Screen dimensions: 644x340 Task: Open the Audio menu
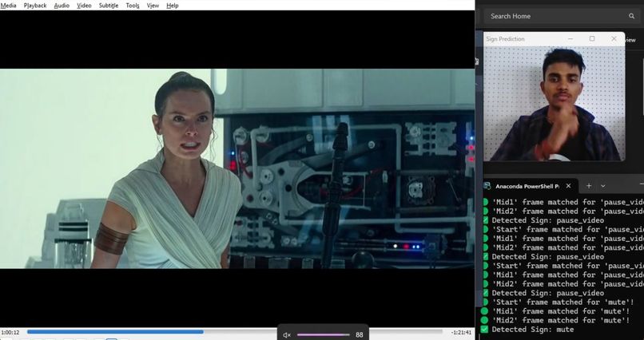pos(62,6)
